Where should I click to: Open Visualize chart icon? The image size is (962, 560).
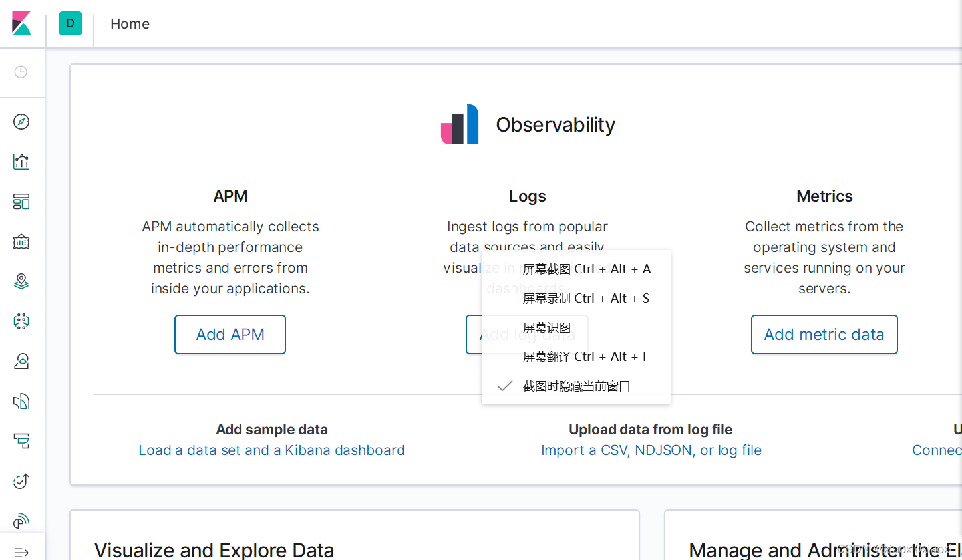click(21, 162)
